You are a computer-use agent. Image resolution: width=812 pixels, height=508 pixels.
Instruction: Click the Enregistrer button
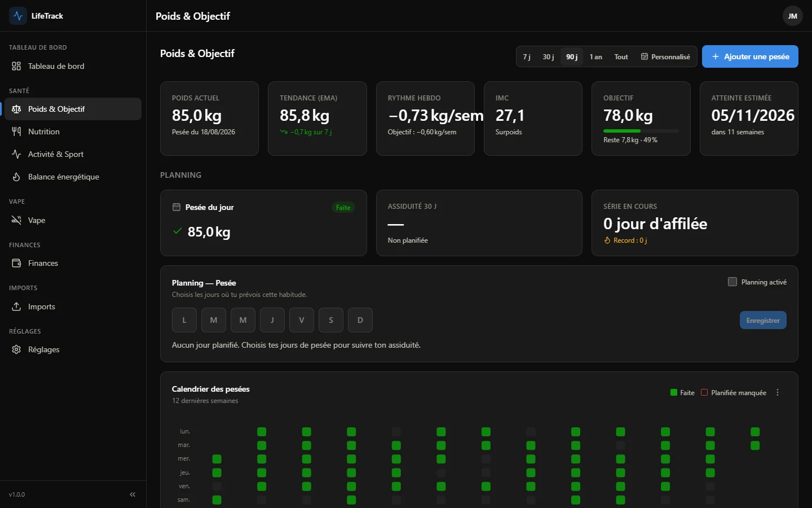pos(763,320)
